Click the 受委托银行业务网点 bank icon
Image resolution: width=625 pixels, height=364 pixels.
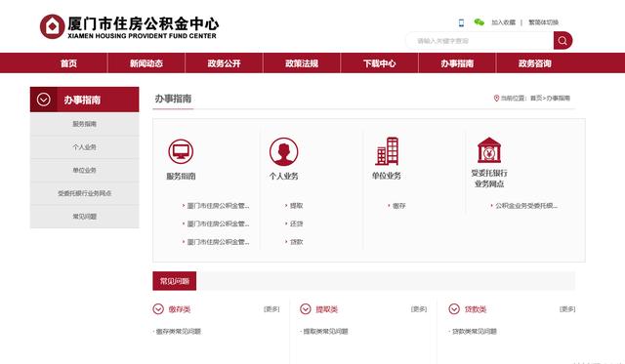(489, 150)
